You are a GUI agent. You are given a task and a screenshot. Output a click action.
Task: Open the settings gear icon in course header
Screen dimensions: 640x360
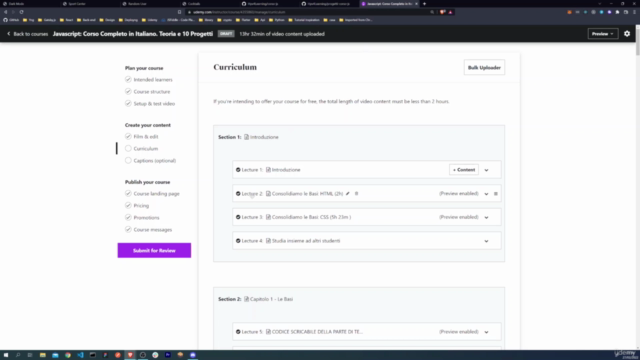click(x=627, y=34)
